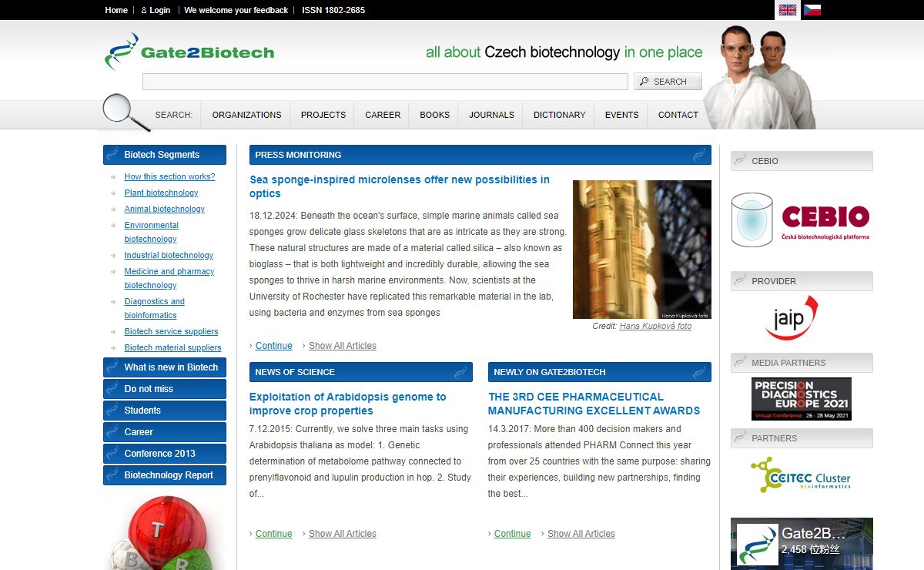This screenshot has height=570, width=924.
Task: Open the JAIP provider logo
Action: [x=792, y=317]
